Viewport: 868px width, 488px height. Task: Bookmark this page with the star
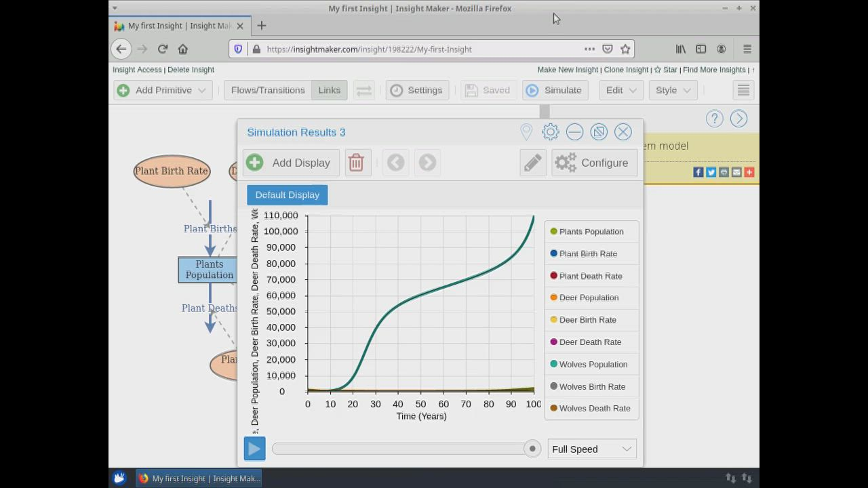[625, 49]
